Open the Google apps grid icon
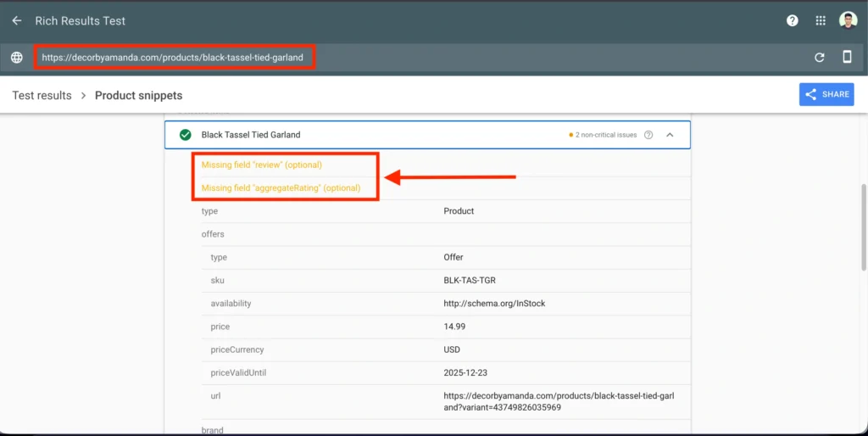Image resolution: width=868 pixels, height=436 pixels. tap(820, 21)
